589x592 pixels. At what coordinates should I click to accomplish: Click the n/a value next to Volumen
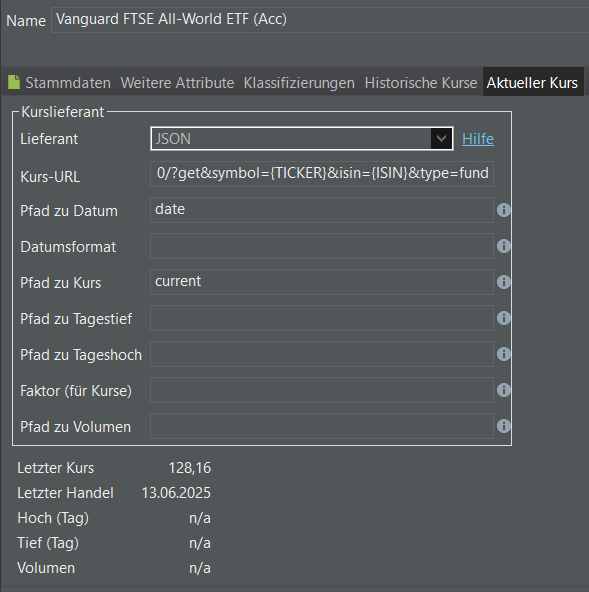coord(200,568)
